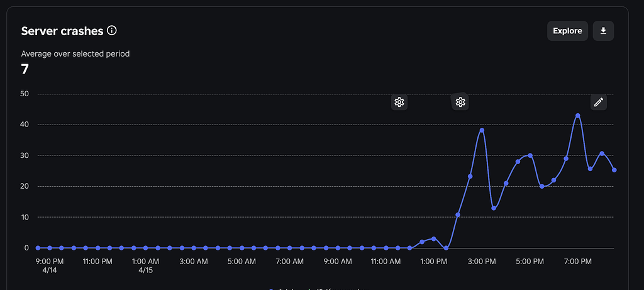644x290 pixels.
Task: Select the 3:30 PM dip data point
Action: pyautogui.click(x=494, y=208)
